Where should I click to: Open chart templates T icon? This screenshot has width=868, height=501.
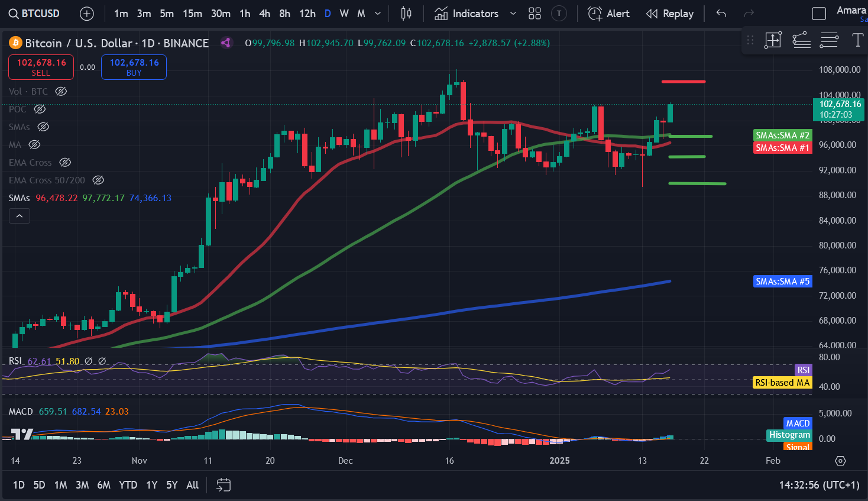pyautogui.click(x=559, y=14)
